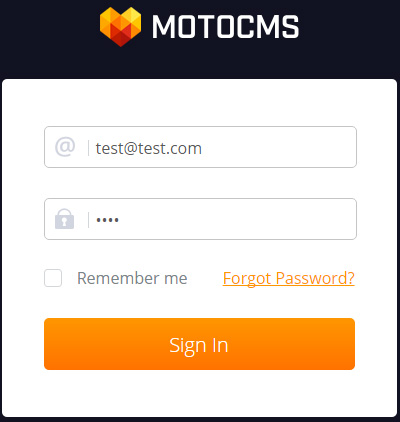The height and width of the screenshot is (422, 400).
Task: Tick the Remember me checkbox
Action: (x=53, y=278)
